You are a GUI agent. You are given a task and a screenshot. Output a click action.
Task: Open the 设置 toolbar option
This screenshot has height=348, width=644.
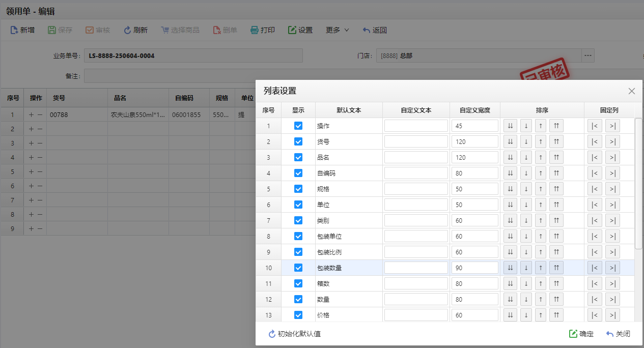[x=300, y=30]
